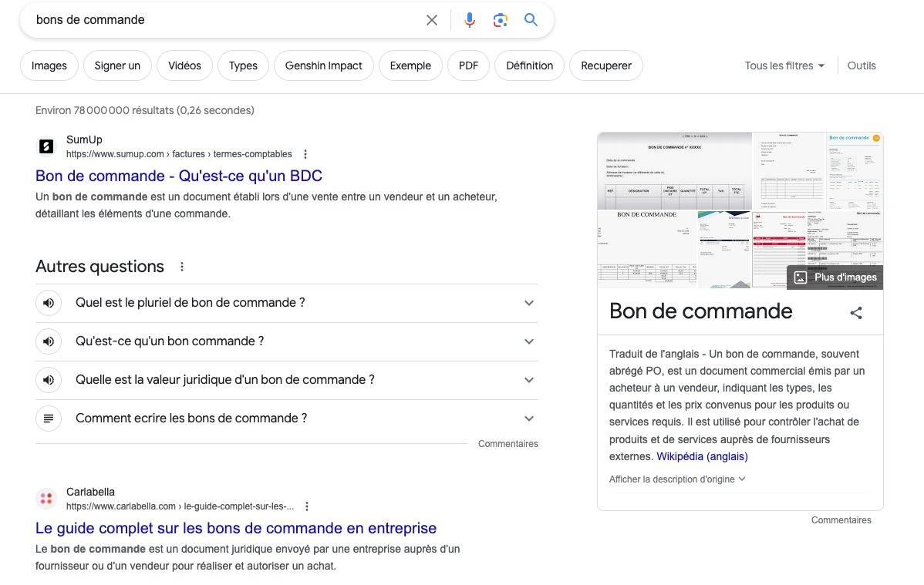Click the speaker icon for the valeur juridique question
The height and width of the screenshot is (585, 924).
(49, 380)
